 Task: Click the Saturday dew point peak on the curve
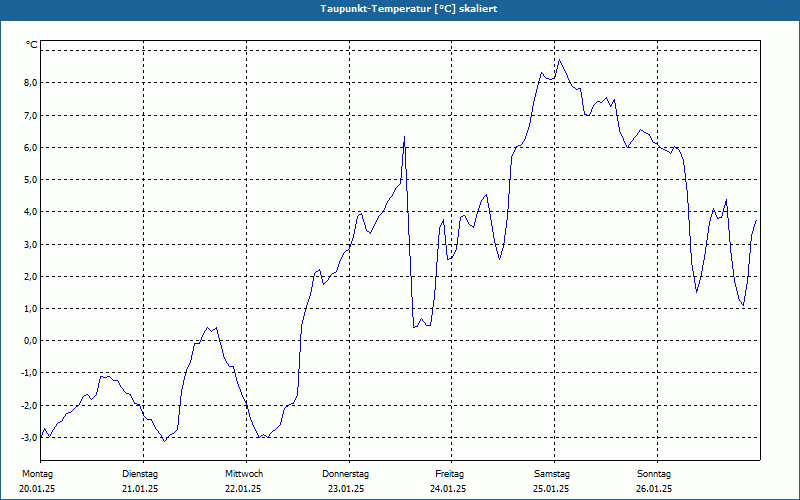click(x=560, y=60)
